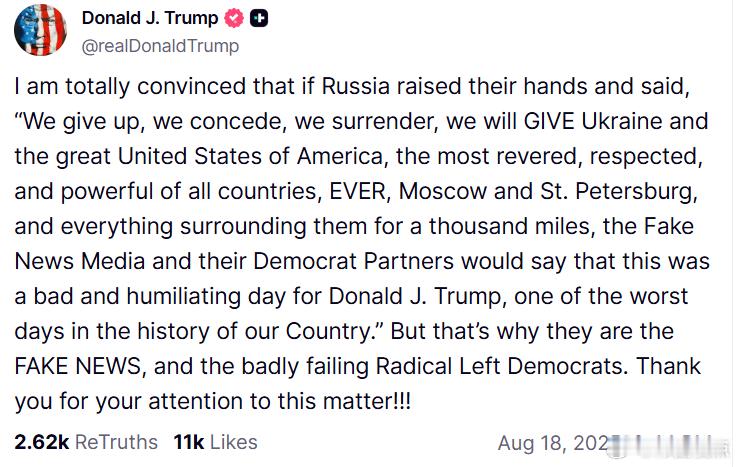The height and width of the screenshot is (467, 738).
Task: View the 2.62k ReTruths list
Action: click(86, 442)
